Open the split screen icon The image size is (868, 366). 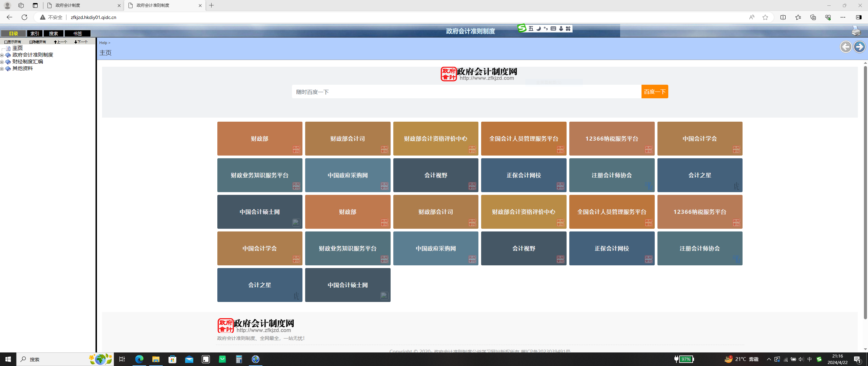pos(783,17)
